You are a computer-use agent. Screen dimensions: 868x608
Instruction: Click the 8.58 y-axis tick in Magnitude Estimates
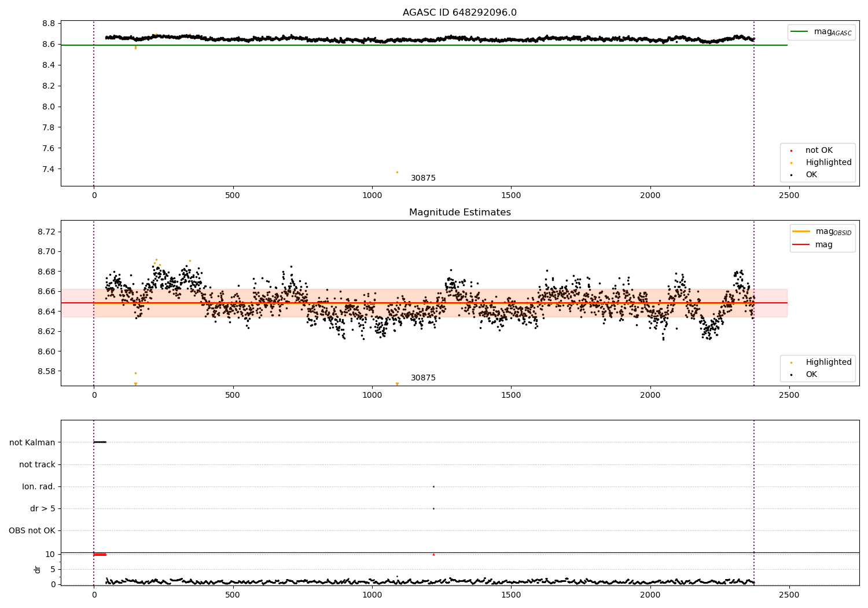[46, 371]
